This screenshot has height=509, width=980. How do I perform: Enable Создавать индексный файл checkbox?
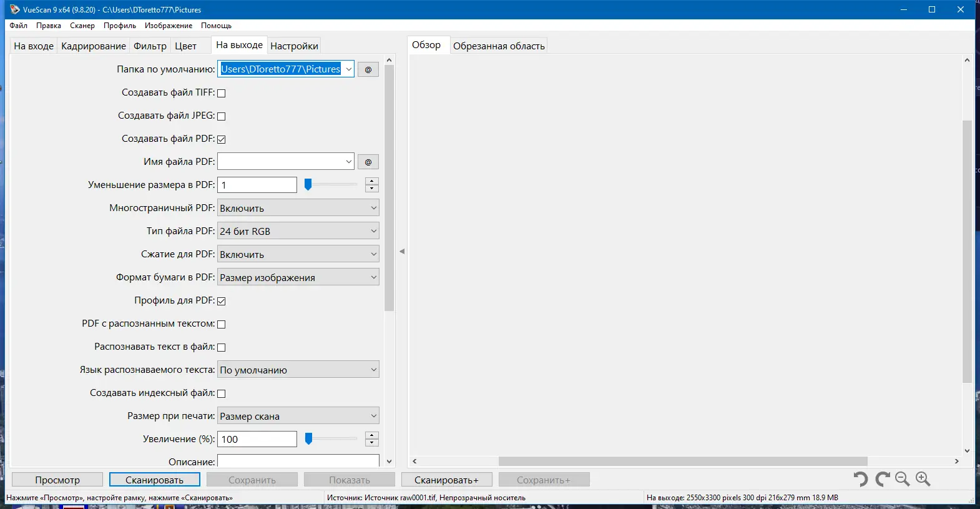pyautogui.click(x=221, y=393)
